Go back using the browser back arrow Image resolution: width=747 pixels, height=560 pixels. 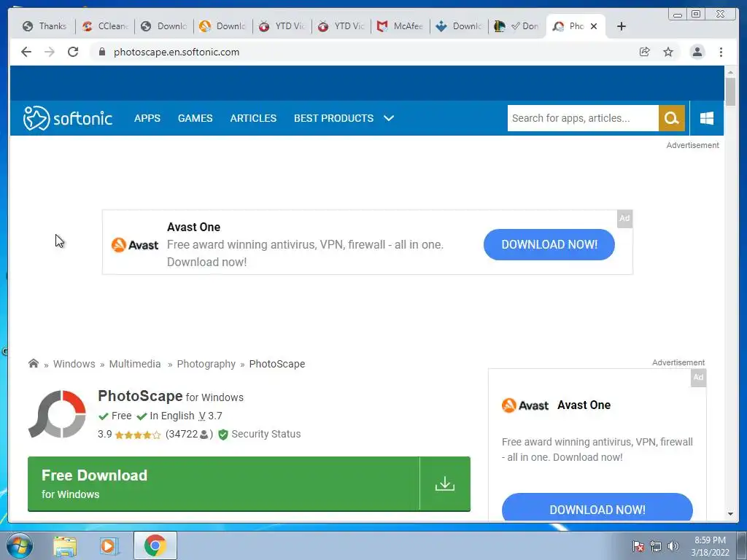click(x=26, y=52)
